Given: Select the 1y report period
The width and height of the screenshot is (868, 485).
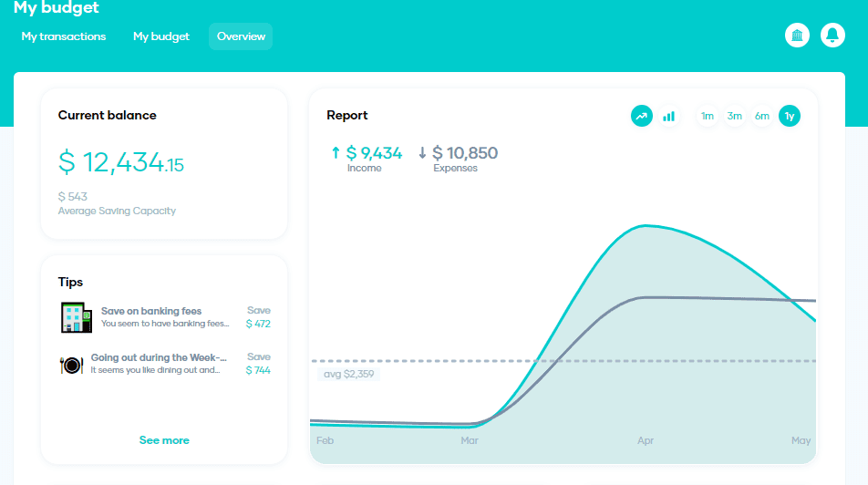Looking at the screenshot, I should pos(790,117).
